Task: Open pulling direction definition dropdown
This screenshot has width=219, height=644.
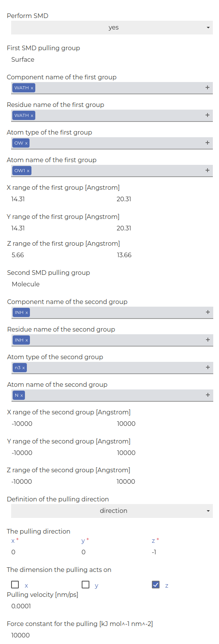Action: pyautogui.click(x=112, y=511)
